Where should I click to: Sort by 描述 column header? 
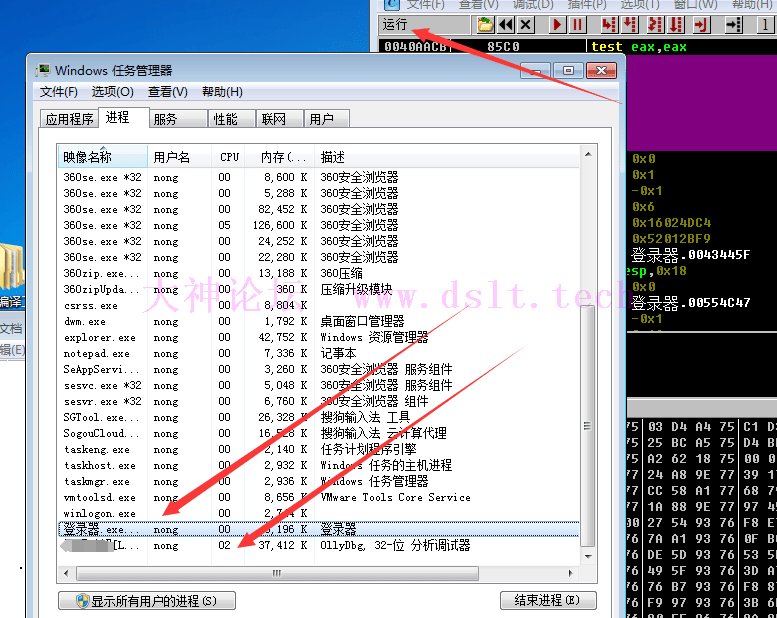pos(446,157)
